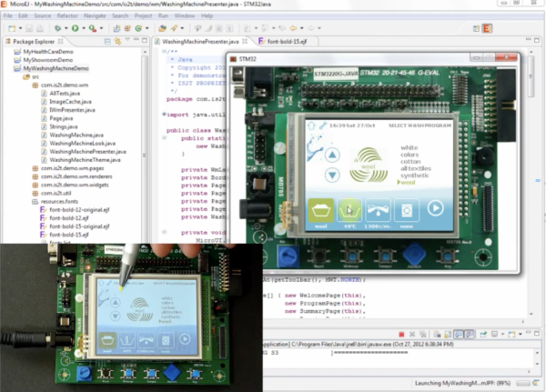Terminate the launch with red stop icon

[x=401, y=335]
